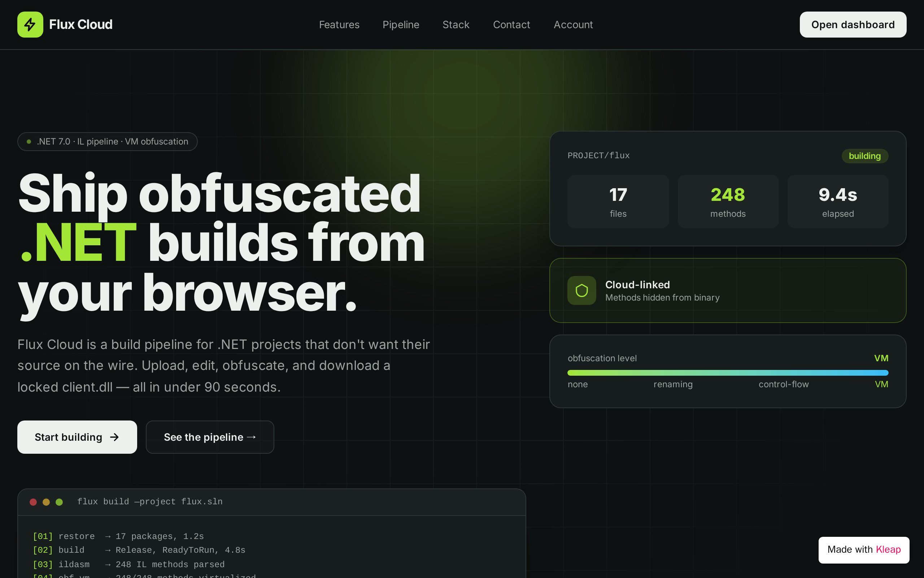Image resolution: width=924 pixels, height=578 pixels.
Task: Go to the Pipeline nav link
Action: 401,25
